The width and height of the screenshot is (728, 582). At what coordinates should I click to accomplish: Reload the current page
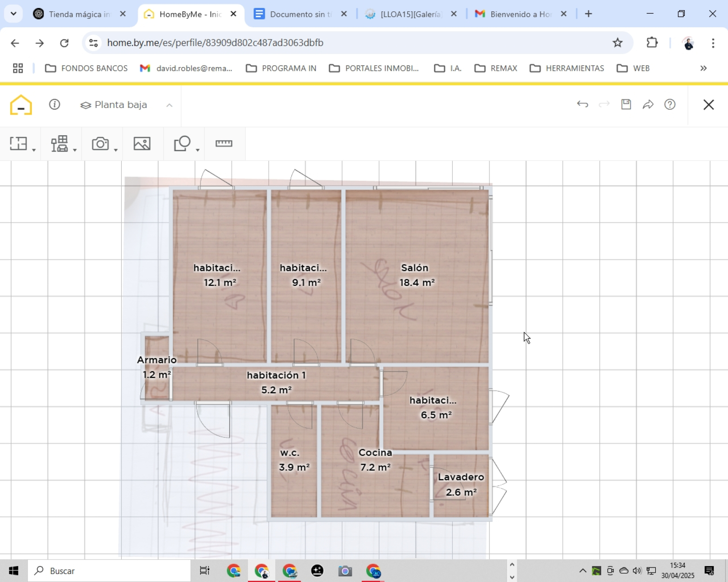point(64,43)
